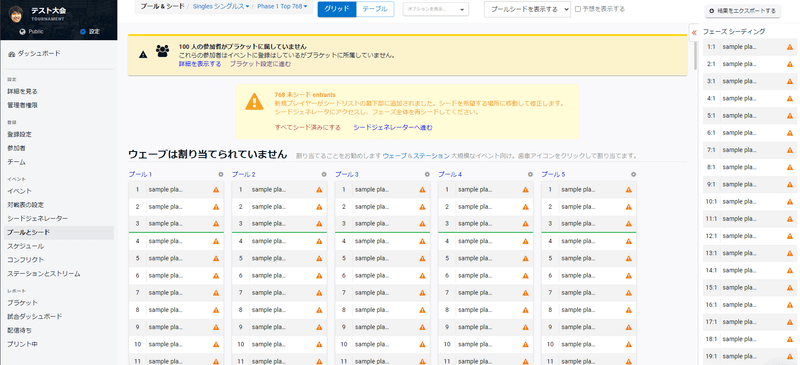
Task: Open the オプションを表示 dropdown
Action: (436, 10)
